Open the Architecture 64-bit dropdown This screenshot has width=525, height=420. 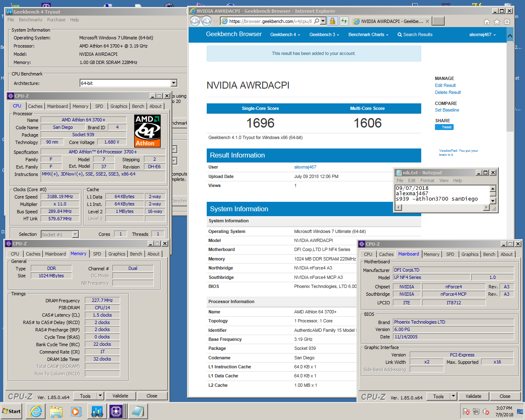click(174, 83)
